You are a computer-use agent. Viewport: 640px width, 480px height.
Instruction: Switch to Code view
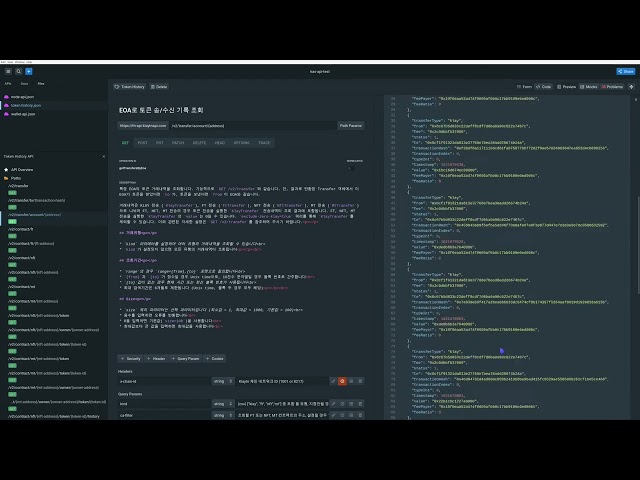tap(544, 87)
